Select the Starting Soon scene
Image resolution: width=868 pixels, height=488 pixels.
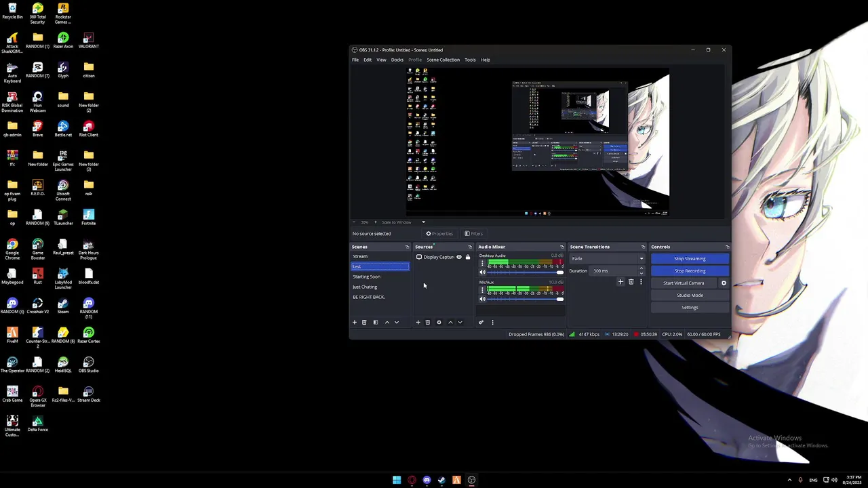click(x=380, y=277)
